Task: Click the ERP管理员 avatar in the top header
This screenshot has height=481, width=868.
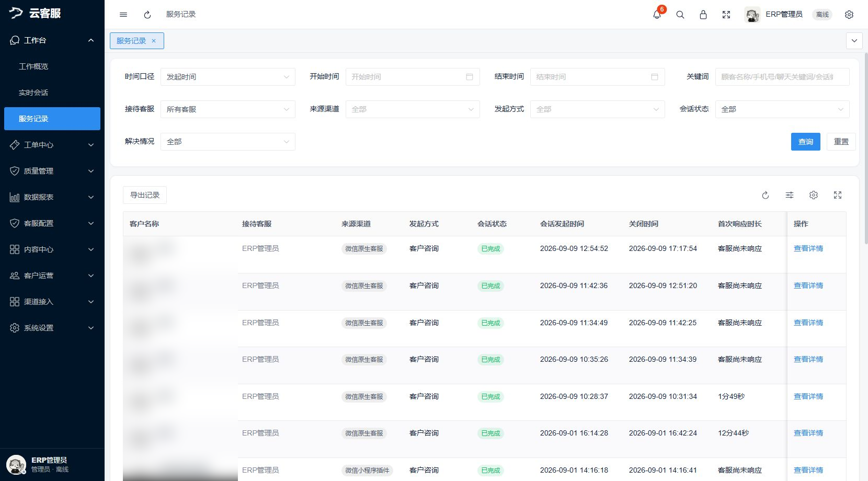Action: 752,15
